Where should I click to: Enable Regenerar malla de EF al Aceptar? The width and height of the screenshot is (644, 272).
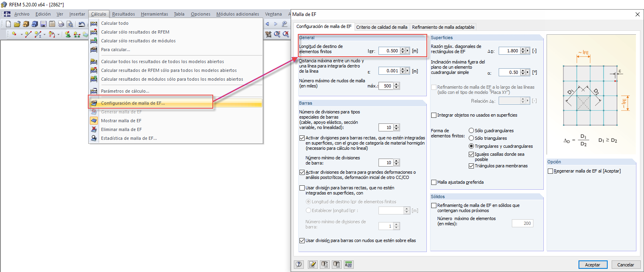pos(551,171)
